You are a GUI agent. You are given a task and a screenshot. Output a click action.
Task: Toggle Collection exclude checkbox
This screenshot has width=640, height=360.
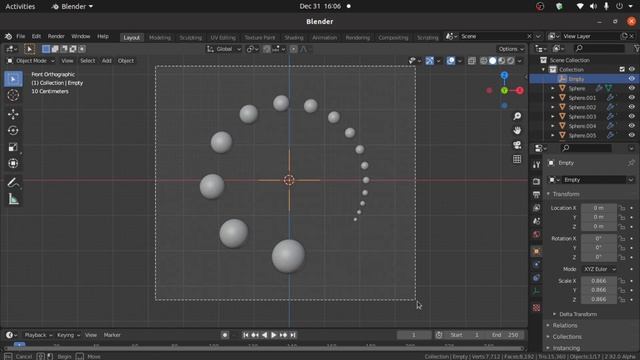pos(622,69)
